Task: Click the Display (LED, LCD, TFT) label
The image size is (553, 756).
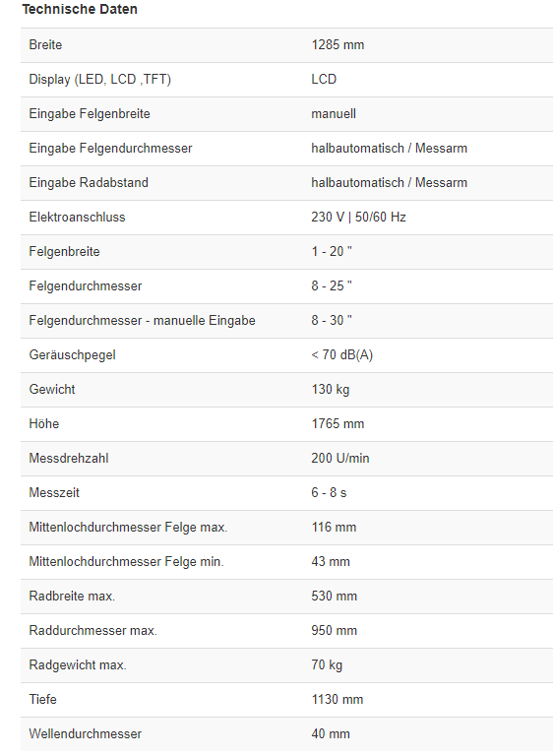Action: coord(99,79)
